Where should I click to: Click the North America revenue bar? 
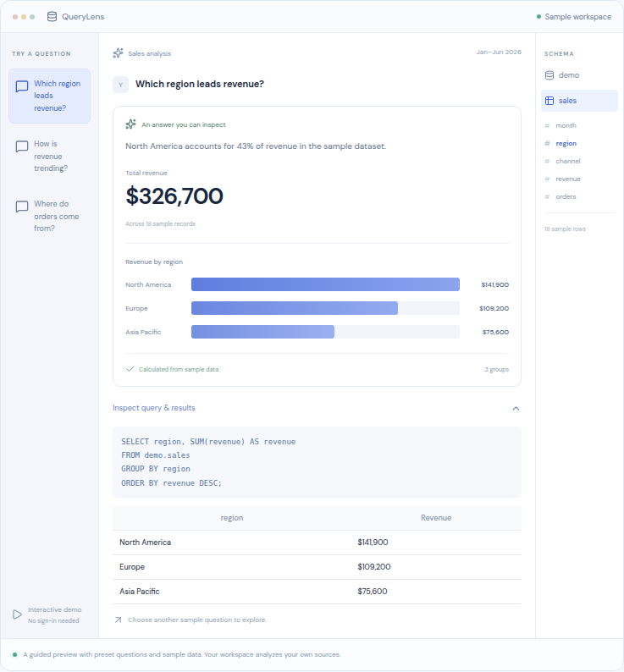click(325, 284)
